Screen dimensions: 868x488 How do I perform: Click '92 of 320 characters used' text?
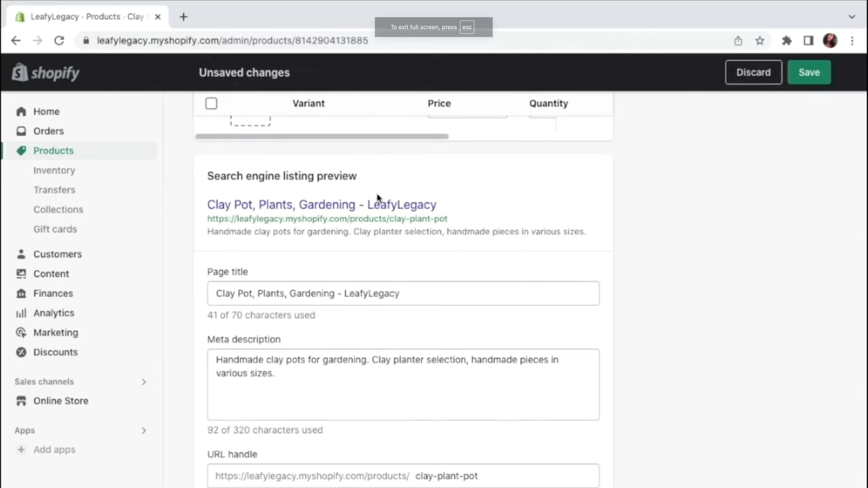[x=265, y=430]
